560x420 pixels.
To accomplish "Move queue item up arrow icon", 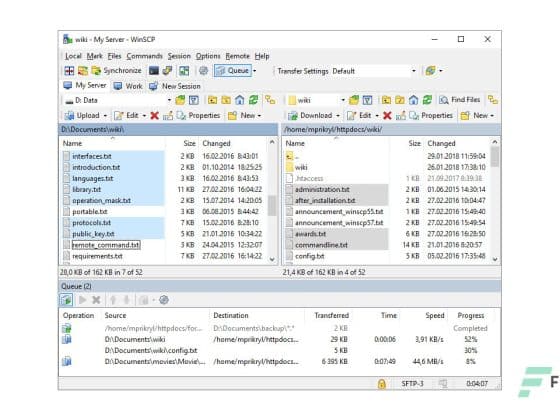I will pos(113,300).
